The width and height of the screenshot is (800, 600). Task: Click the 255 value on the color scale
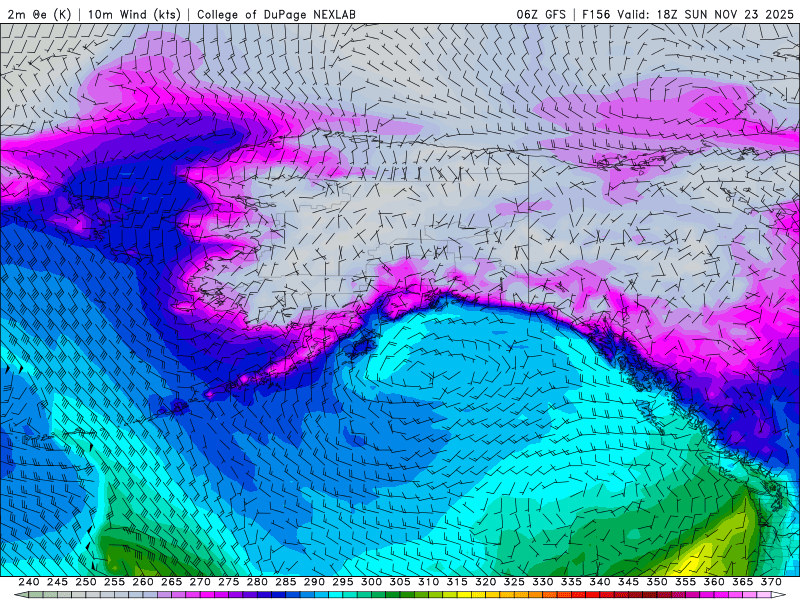pyautogui.click(x=114, y=582)
